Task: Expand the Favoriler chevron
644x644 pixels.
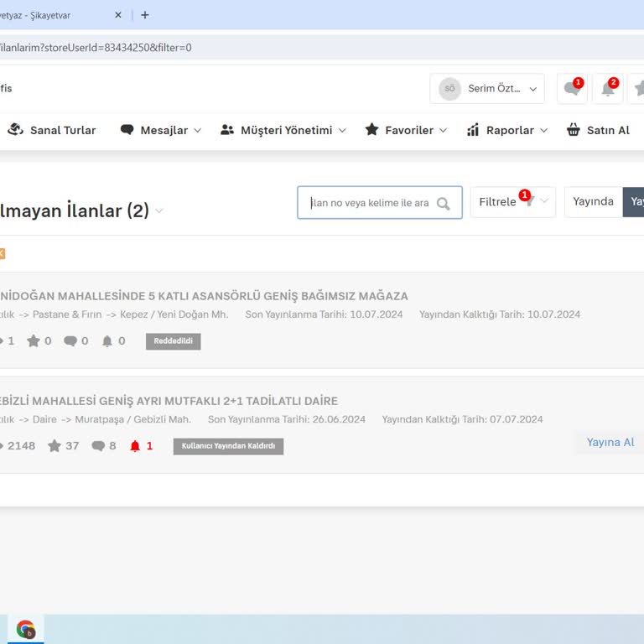Action: point(443,131)
